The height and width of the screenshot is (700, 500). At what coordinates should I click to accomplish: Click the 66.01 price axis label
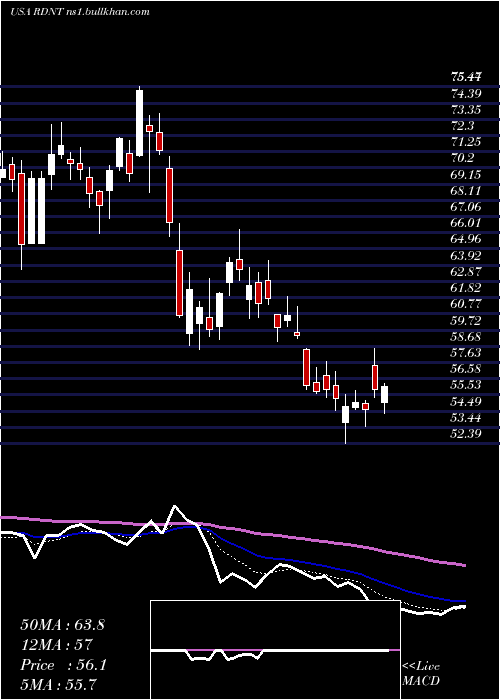[x=466, y=223]
